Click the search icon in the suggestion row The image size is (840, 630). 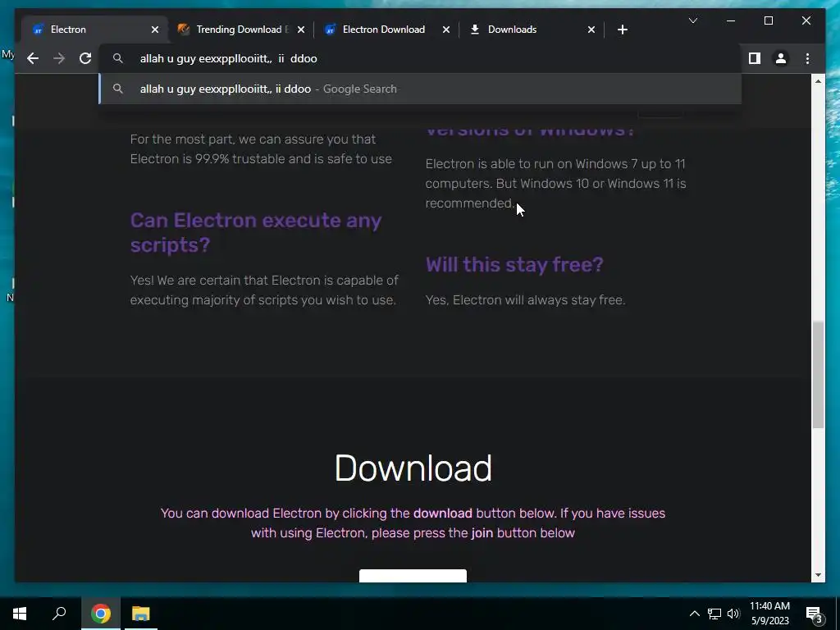click(118, 89)
